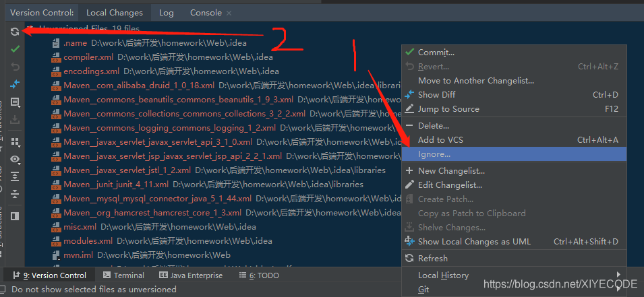Screen dimensions: 644x297
Task: Open the Terminal tool window button
Action: click(x=123, y=275)
